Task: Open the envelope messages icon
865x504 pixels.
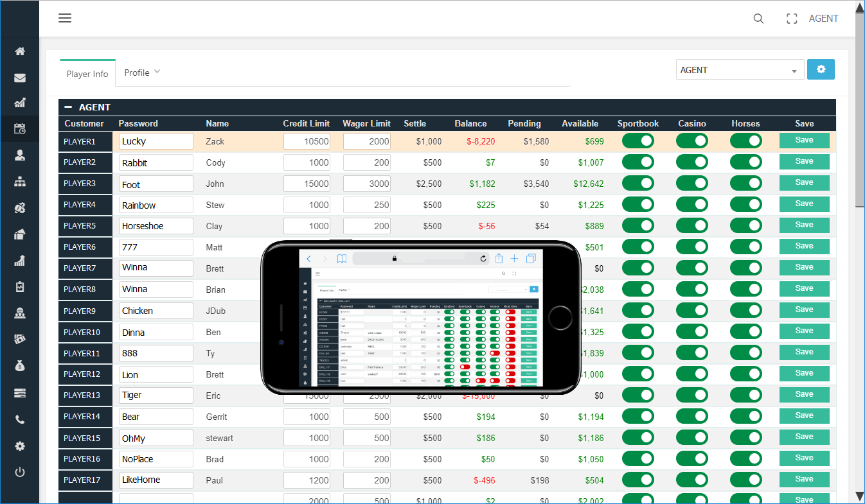Action: pyautogui.click(x=20, y=78)
